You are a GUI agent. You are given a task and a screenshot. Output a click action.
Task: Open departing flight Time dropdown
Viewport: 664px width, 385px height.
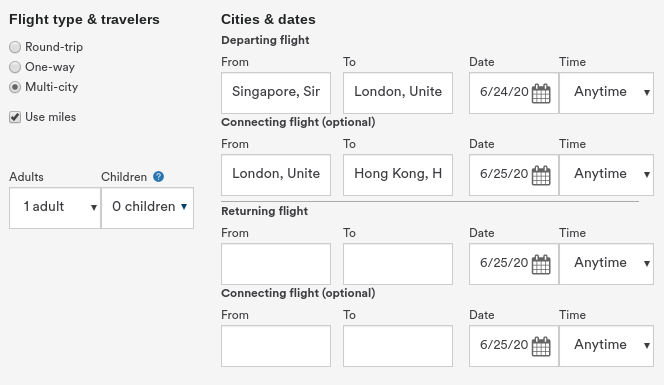(606, 93)
